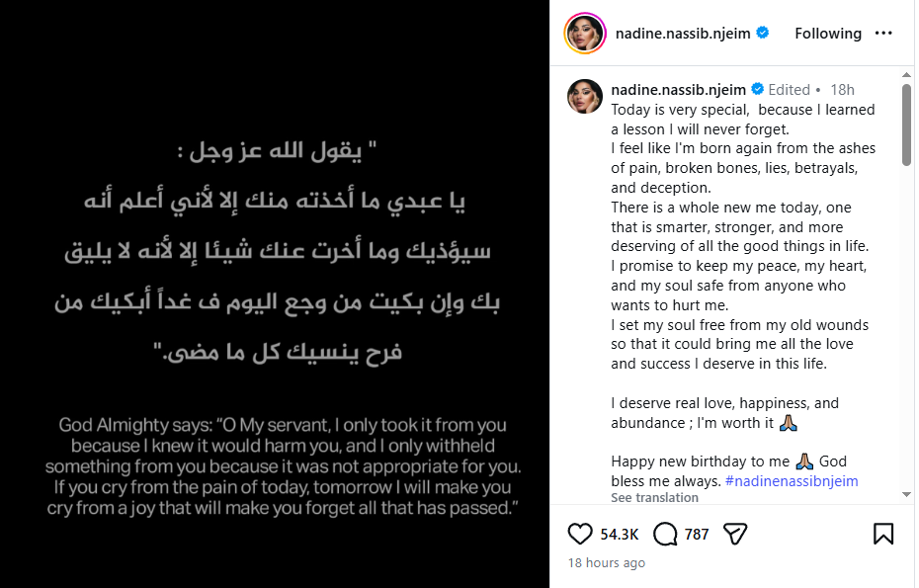This screenshot has height=588, width=919.
Task: Toggle the Following button
Action: coord(827,33)
